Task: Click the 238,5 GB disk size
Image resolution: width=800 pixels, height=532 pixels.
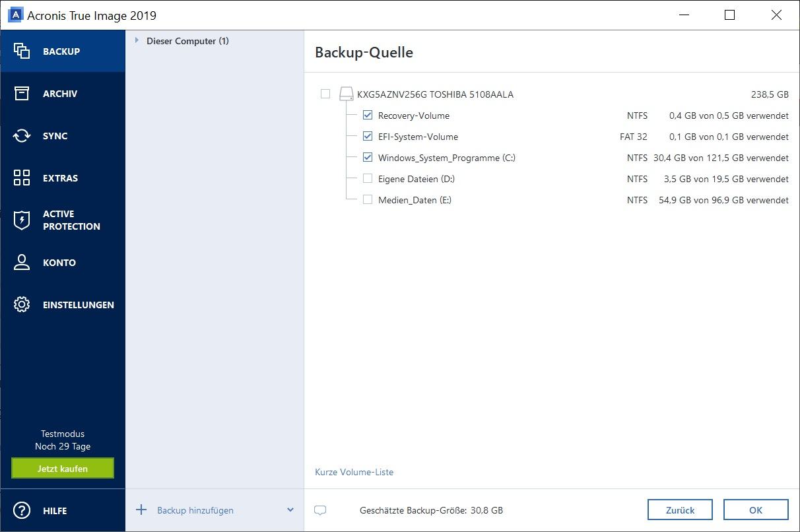Action: (x=770, y=94)
